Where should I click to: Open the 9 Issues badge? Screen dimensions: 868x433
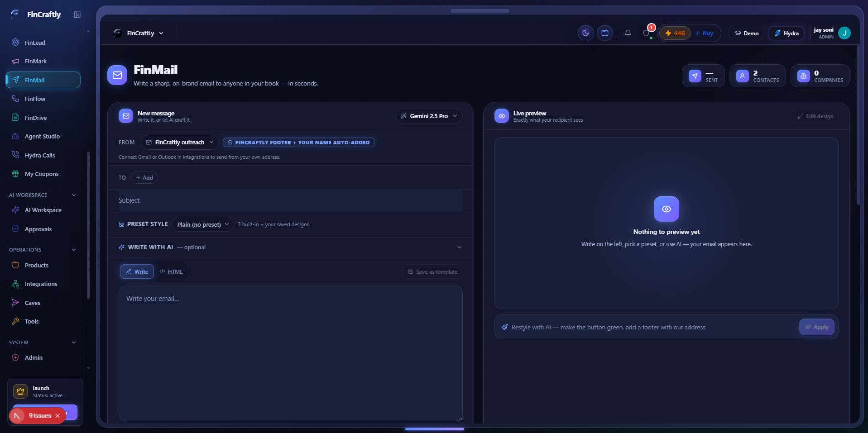point(39,416)
